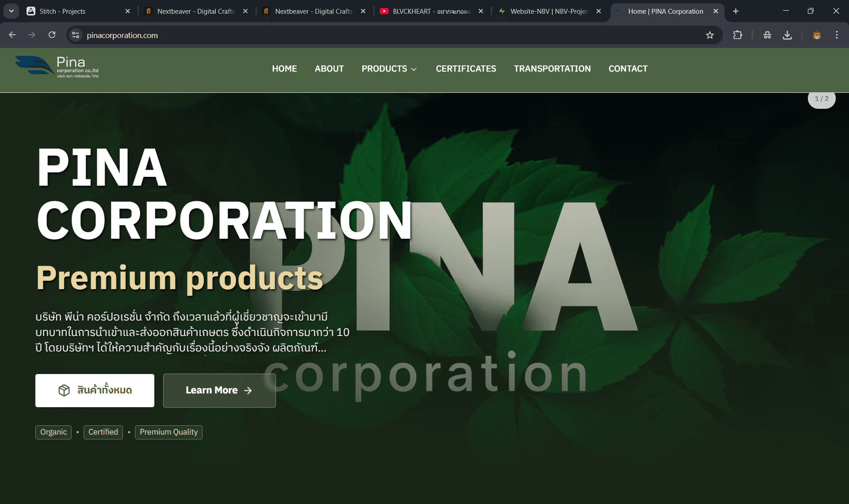
Task: Close the Website-NBV tab
Action: pos(598,11)
